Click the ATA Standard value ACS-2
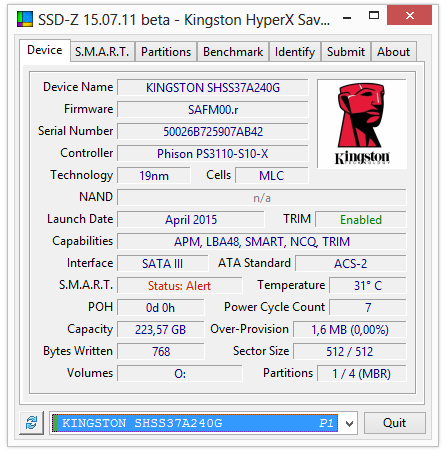 pyautogui.click(x=351, y=264)
